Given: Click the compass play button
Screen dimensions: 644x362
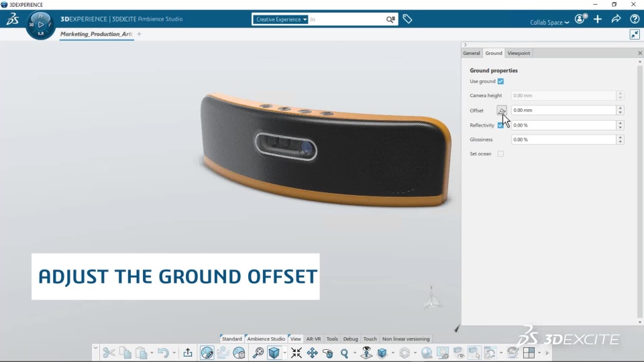Looking at the screenshot, I should point(41,25).
